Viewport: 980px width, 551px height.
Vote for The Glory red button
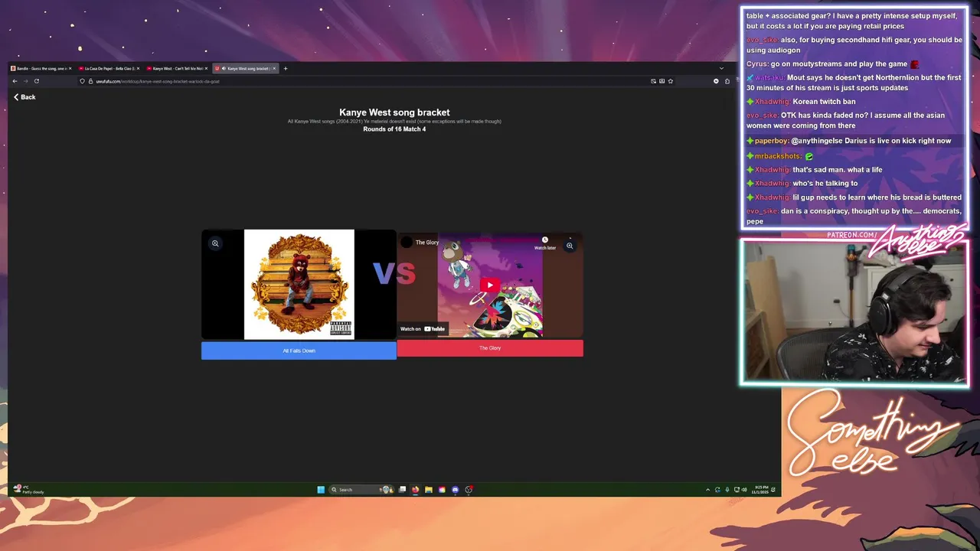[x=490, y=348]
